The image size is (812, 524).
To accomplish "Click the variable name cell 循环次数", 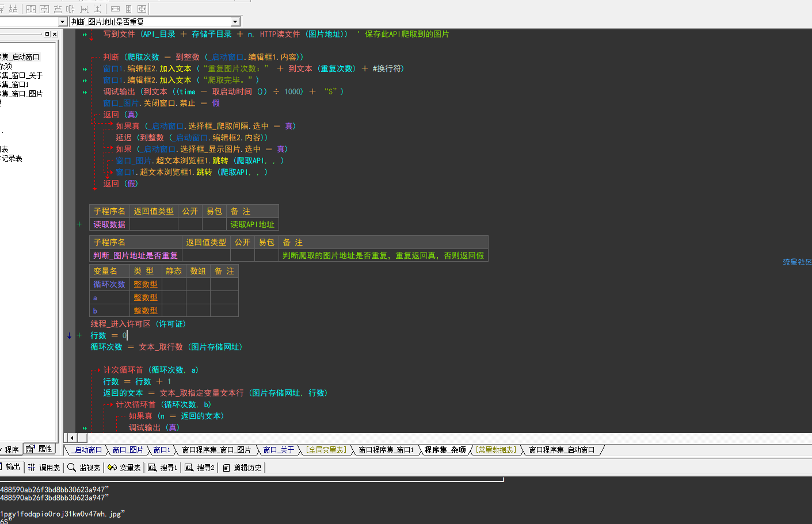I will pos(109,284).
